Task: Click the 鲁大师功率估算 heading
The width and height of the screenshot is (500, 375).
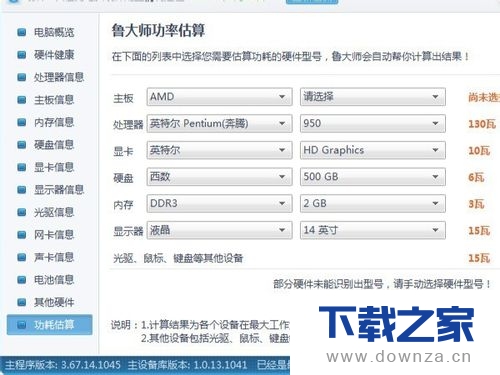Action: 158,31
